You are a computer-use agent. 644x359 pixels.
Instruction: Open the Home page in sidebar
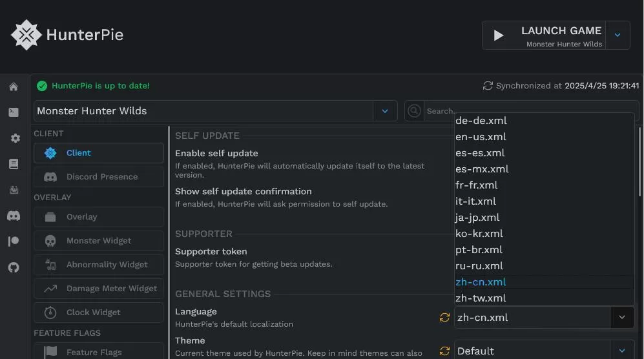[14, 87]
